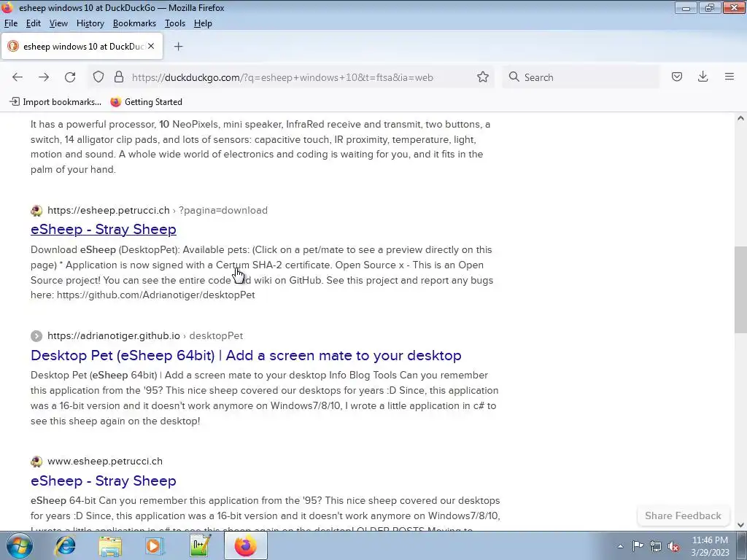Open Save to Pocket button

coord(677,77)
